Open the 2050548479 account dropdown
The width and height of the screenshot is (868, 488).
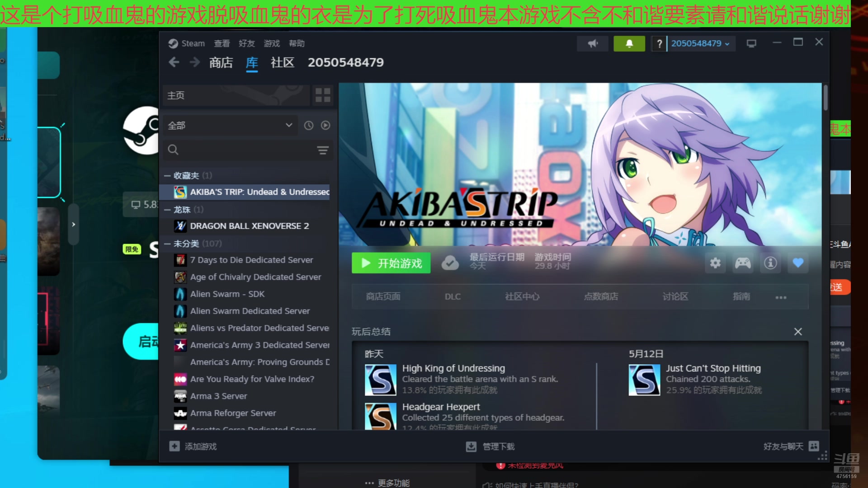[x=700, y=43]
